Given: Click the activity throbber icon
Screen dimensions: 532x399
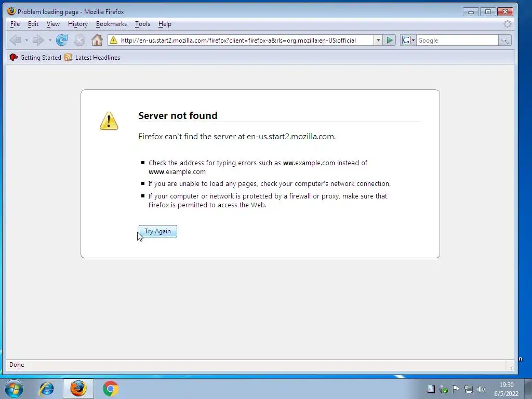Looking at the screenshot, I should (x=508, y=24).
